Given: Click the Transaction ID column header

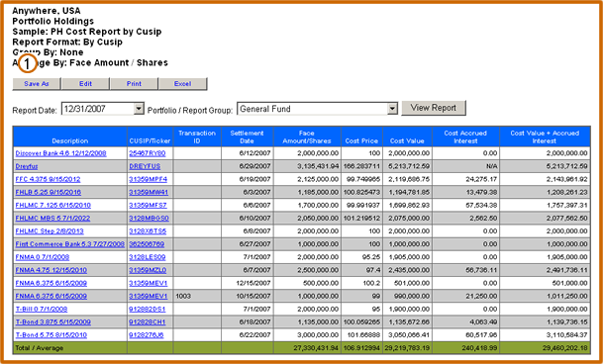Looking at the screenshot, I should click(197, 136).
